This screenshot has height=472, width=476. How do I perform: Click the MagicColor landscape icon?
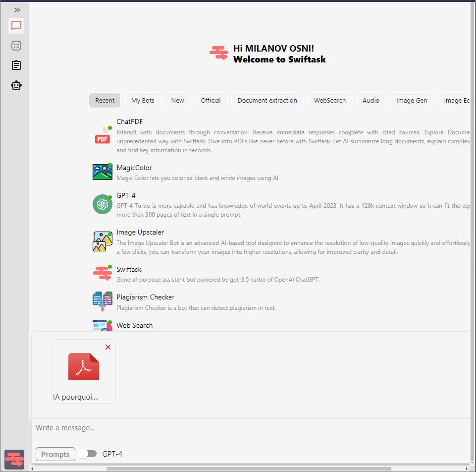coord(103,172)
